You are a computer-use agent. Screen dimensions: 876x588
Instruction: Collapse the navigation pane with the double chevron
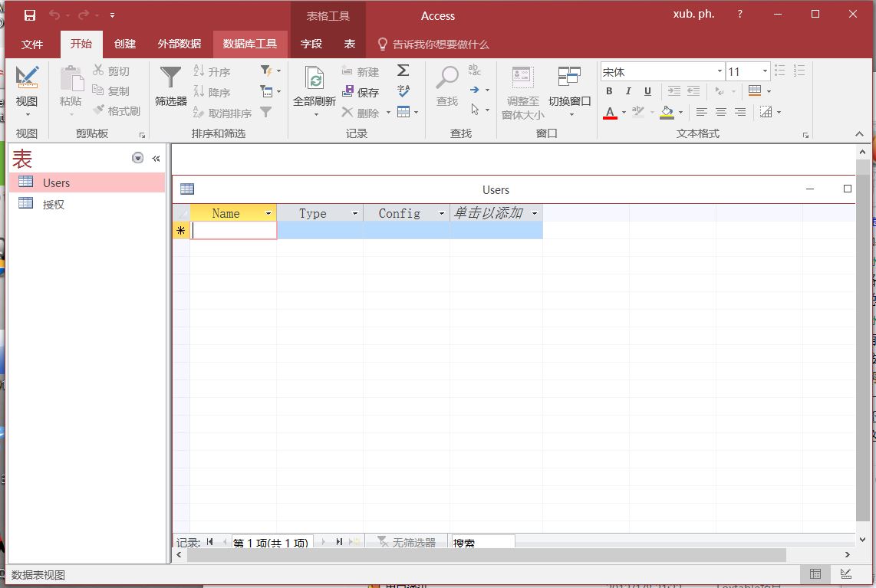[x=156, y=159]
